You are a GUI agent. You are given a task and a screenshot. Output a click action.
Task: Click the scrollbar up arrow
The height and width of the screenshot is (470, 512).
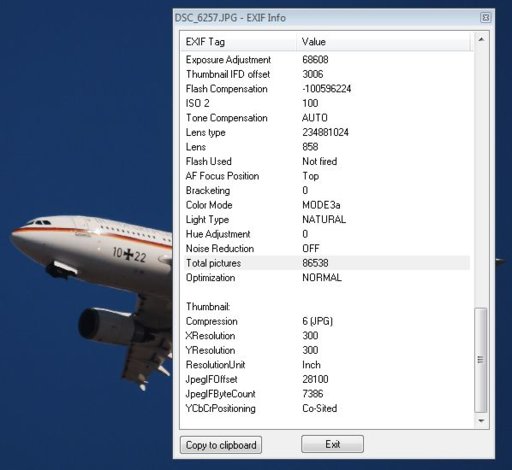pos(481,39)
